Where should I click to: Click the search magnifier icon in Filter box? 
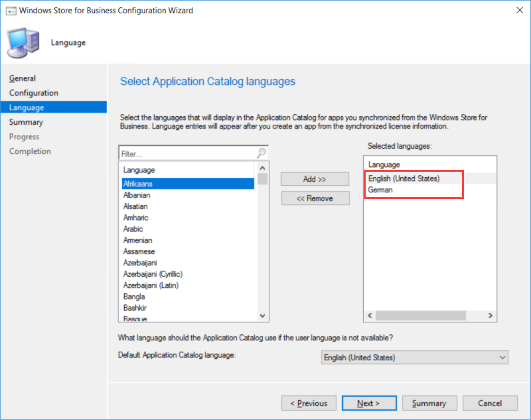click(262, 153)
